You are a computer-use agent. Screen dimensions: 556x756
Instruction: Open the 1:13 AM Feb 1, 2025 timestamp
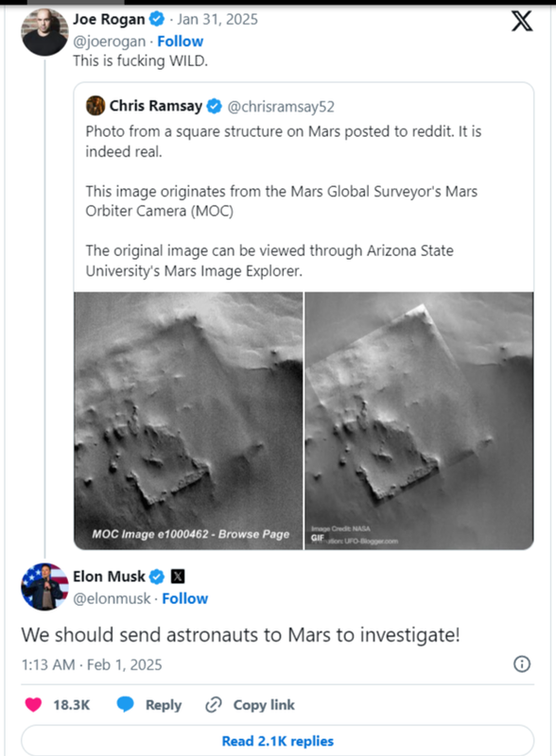click(92, 664)
